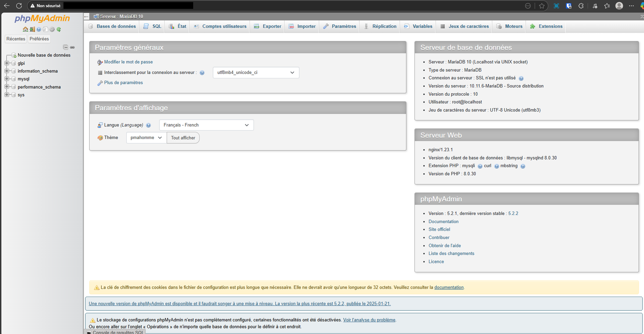This screenshot has height=334, width=644.
Task: Open the Exporter tab
Action: click(x=268, y=27)
